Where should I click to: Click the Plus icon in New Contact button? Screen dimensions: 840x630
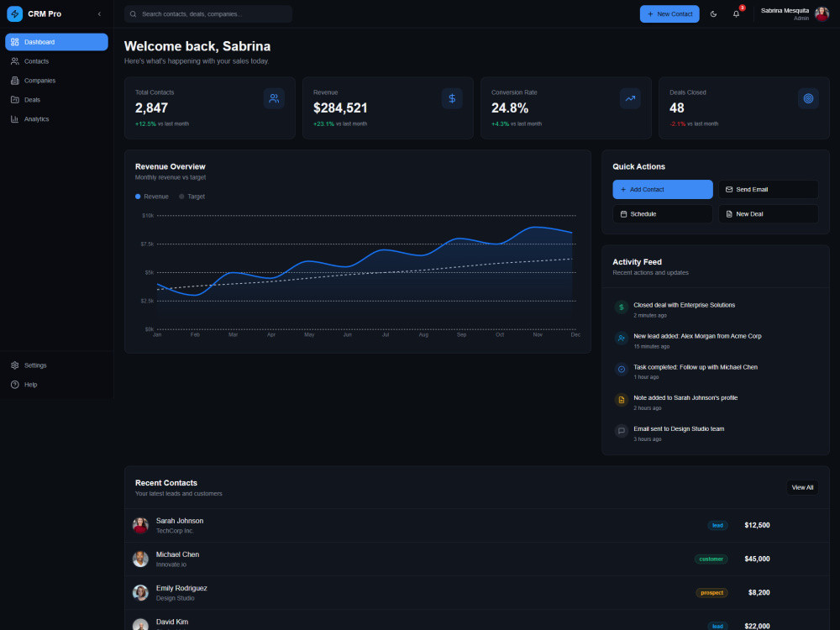coord(650,14)
